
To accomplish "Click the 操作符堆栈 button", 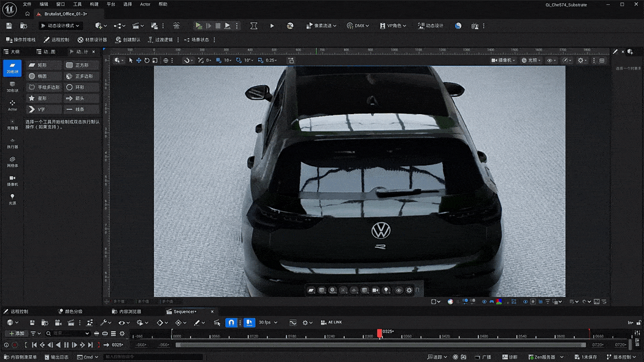I will [x=21, y=40].
